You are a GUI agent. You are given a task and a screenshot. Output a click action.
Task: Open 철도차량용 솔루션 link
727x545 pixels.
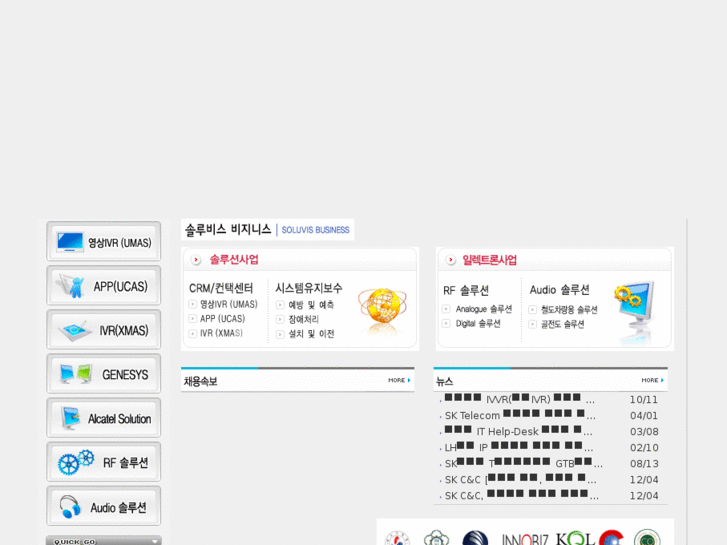569,309
